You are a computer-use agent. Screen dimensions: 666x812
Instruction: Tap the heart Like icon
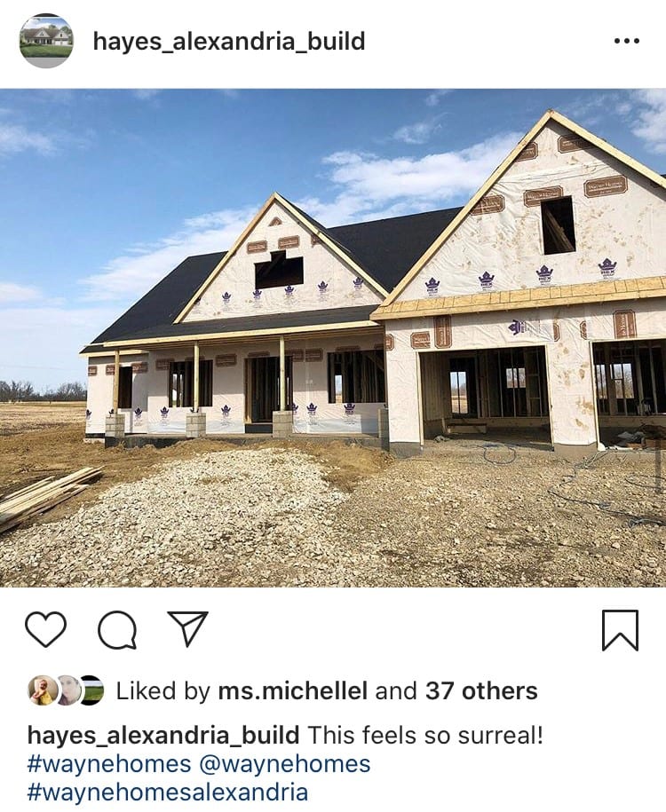pos(45,629)
